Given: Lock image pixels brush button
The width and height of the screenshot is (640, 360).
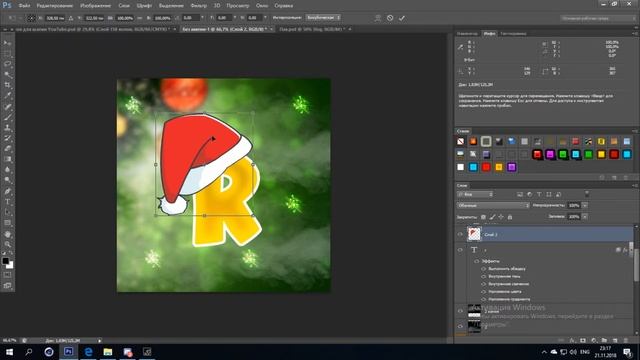Looking at the screenshot, I should 493,217.
